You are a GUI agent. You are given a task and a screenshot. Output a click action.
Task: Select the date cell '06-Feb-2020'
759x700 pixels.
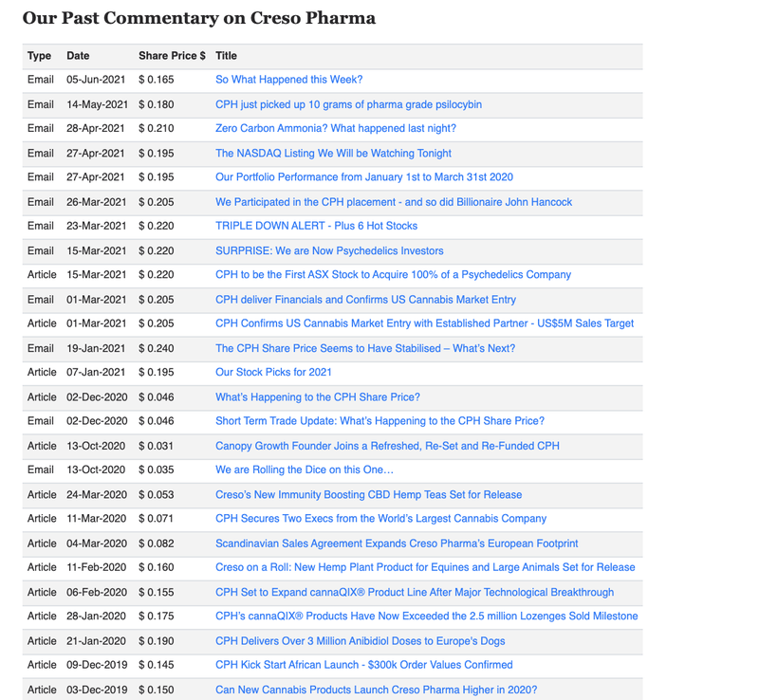click(x=97, y=594)
